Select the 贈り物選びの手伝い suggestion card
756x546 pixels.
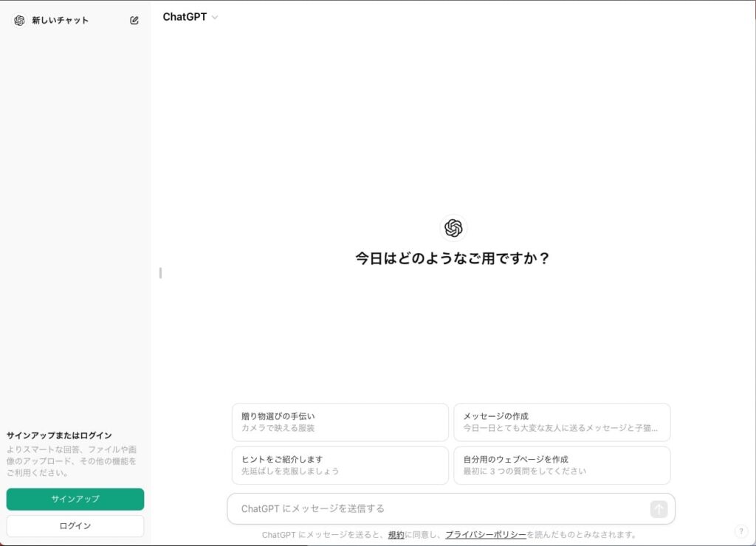pos(340,422)
